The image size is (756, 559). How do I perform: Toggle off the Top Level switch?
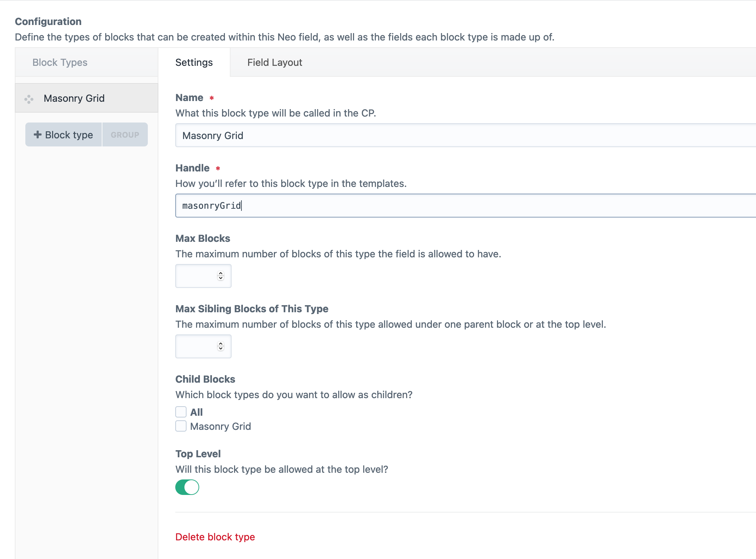pos(187,487)
